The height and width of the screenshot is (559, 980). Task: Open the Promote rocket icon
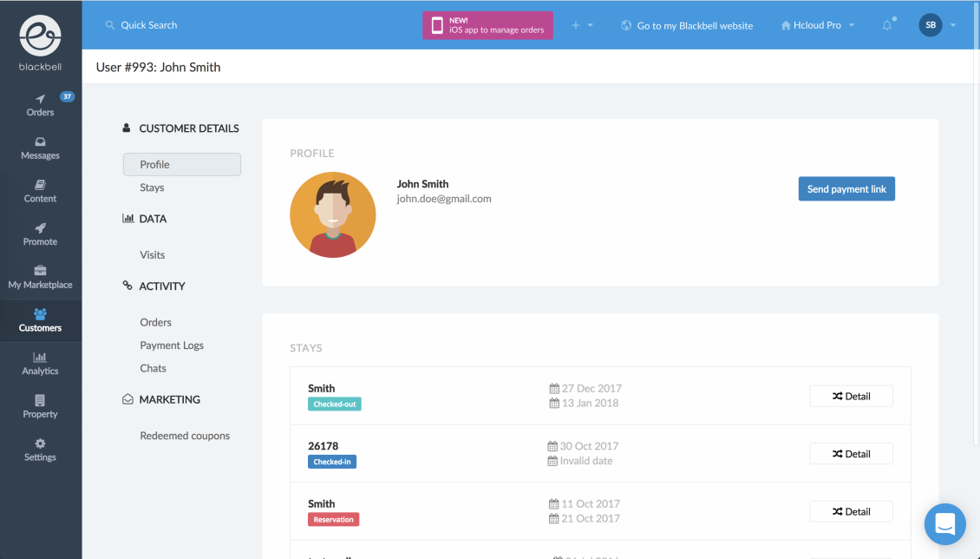(x=40, y=228)
